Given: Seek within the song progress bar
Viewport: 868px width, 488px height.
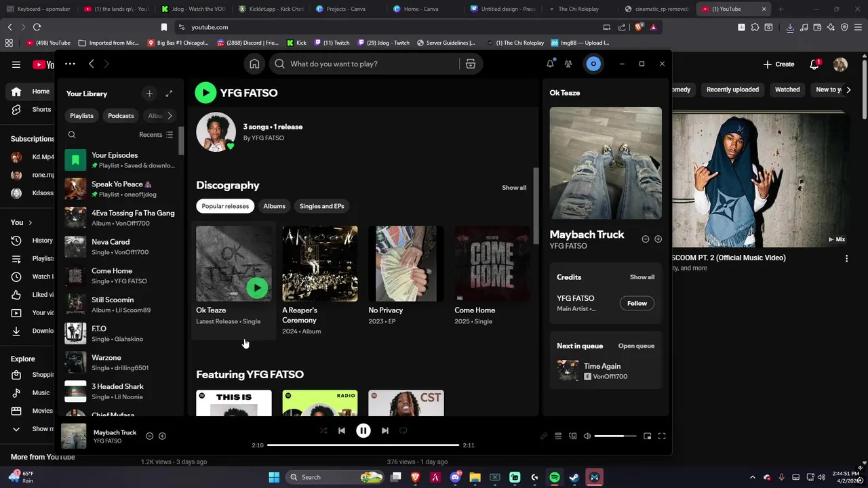Looking at the screenshot, I should pyautogui.click(x=363, y=445).
